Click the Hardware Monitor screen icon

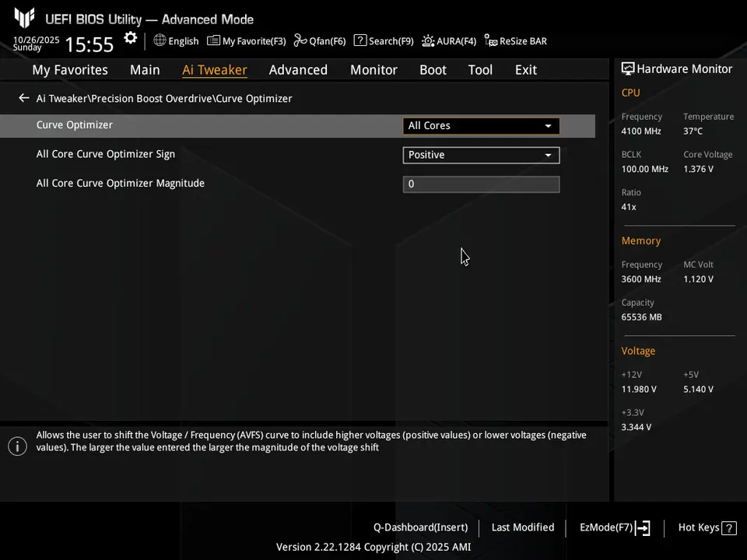pos(628,69)
